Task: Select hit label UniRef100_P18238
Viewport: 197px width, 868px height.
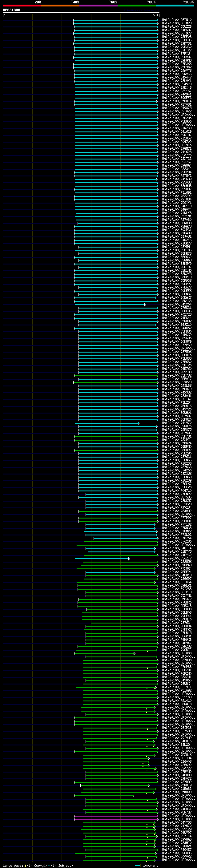Action: click(177, 464)
